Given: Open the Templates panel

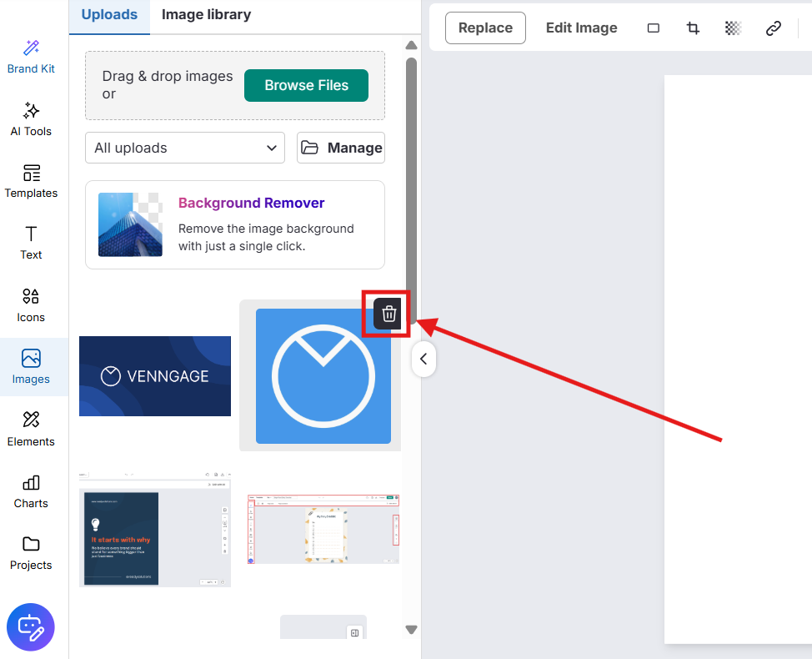Looking at the screenshot, I should tap(31, 181).
